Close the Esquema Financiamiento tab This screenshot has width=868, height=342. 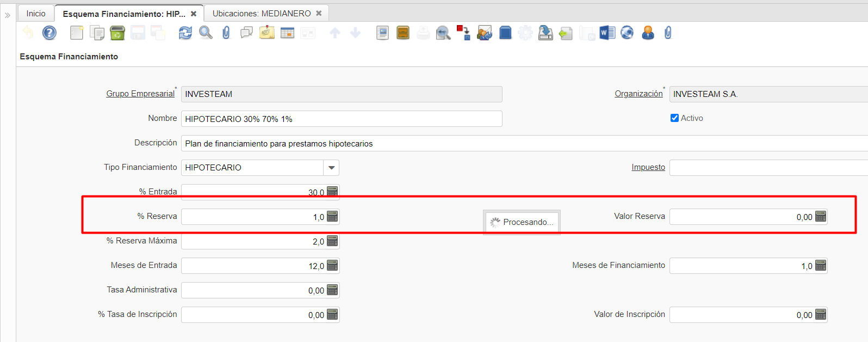point(194,14)
